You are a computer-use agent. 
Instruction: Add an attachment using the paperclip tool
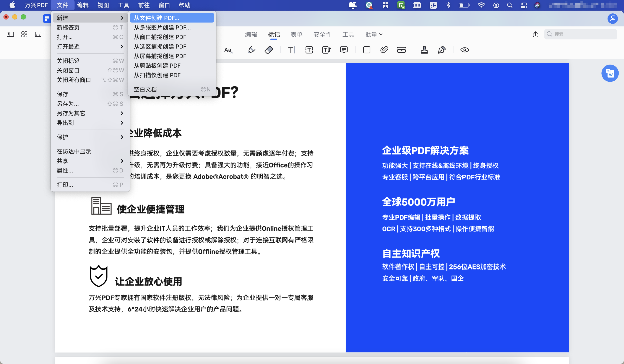coord(384,50)
